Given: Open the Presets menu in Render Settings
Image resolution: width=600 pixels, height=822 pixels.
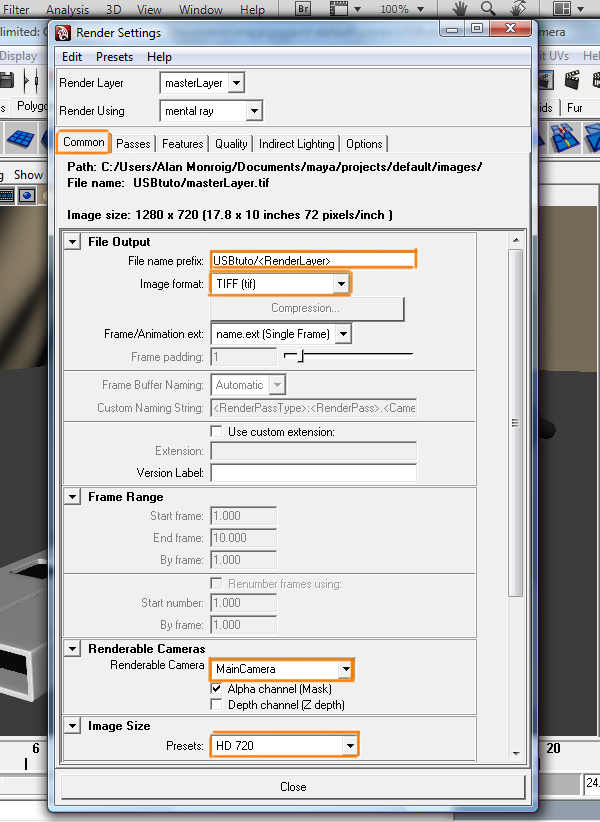Looking at the screenshot, I should 114,57.
